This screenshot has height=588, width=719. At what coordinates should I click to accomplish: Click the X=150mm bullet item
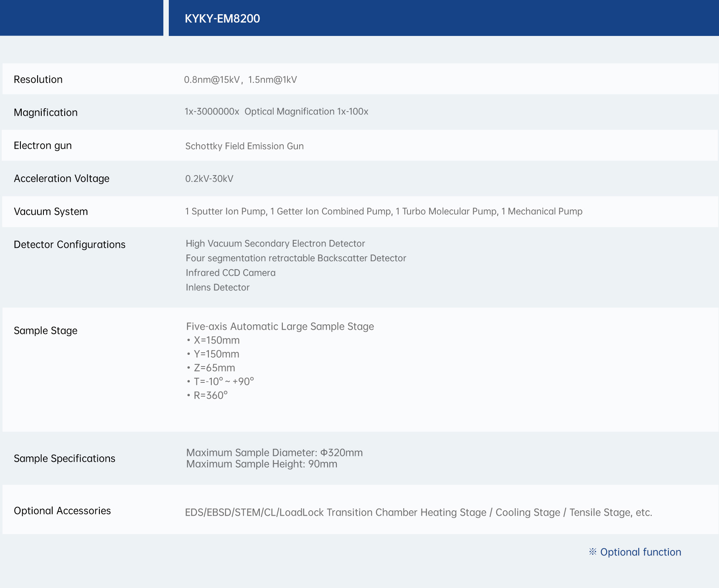(x=213, y=340)
